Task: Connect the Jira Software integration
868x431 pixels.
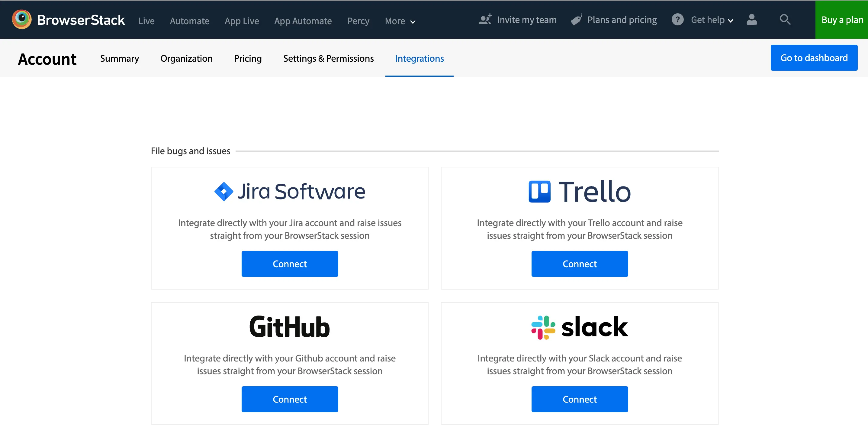Action: click(289, 264)
